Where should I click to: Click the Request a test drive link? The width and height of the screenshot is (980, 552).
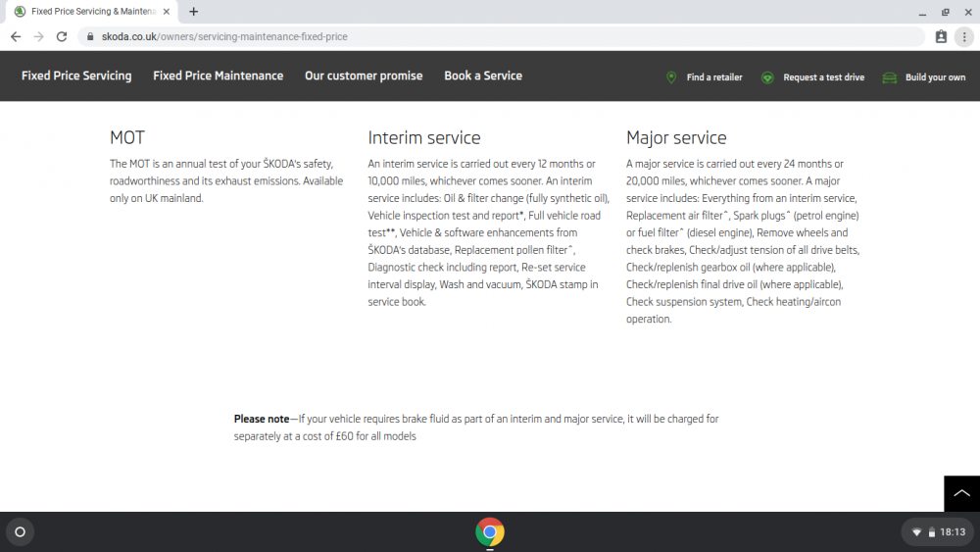pos(824,77)
